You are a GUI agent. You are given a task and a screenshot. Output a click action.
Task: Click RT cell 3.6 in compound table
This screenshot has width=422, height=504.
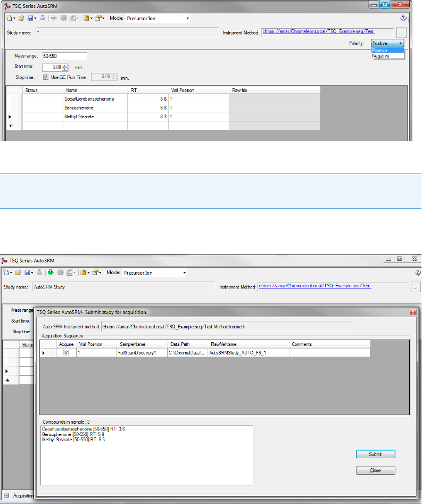click(148, 98)
